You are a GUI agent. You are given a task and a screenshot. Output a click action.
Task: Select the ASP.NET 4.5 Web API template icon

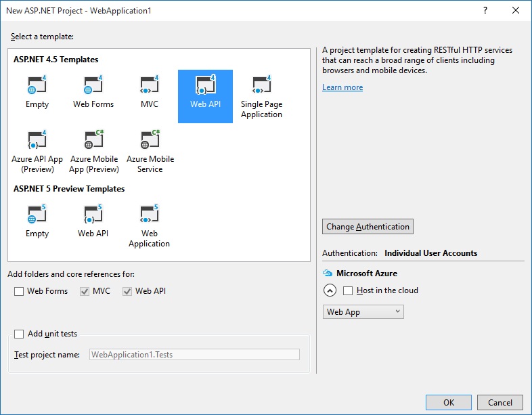pyautogui.click(x=205, y=85)
